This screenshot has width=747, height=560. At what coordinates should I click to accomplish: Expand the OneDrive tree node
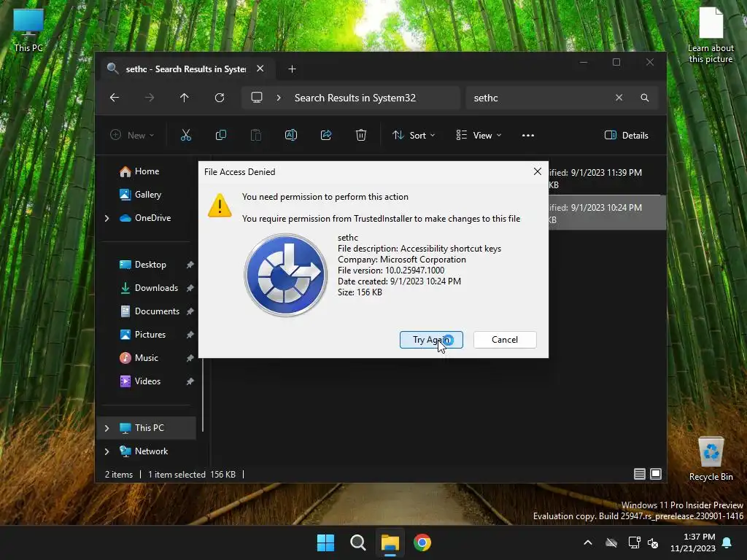point(107,218)
